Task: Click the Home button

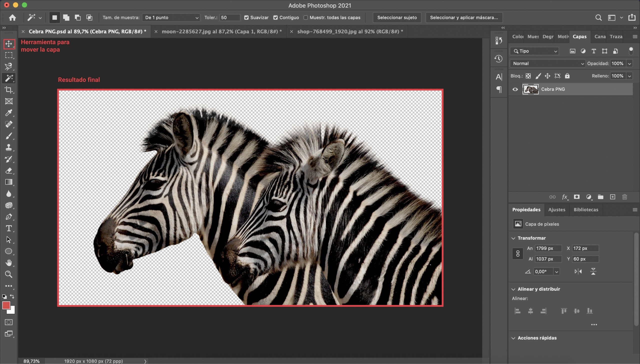Action: click(12, 17)
